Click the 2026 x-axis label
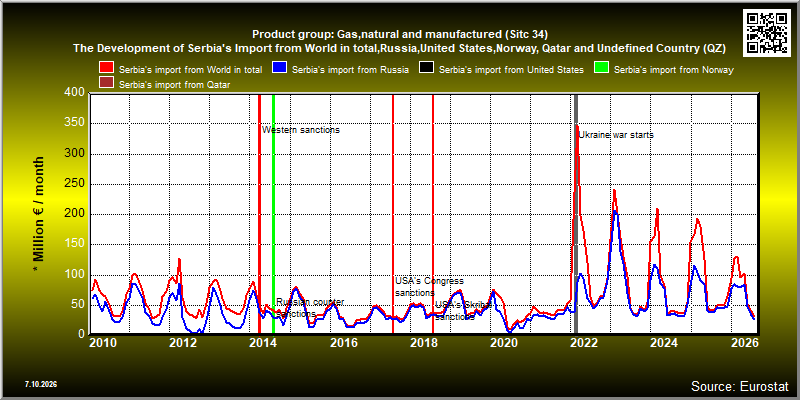This screenshot has height=400, width=800. point(743,343)
